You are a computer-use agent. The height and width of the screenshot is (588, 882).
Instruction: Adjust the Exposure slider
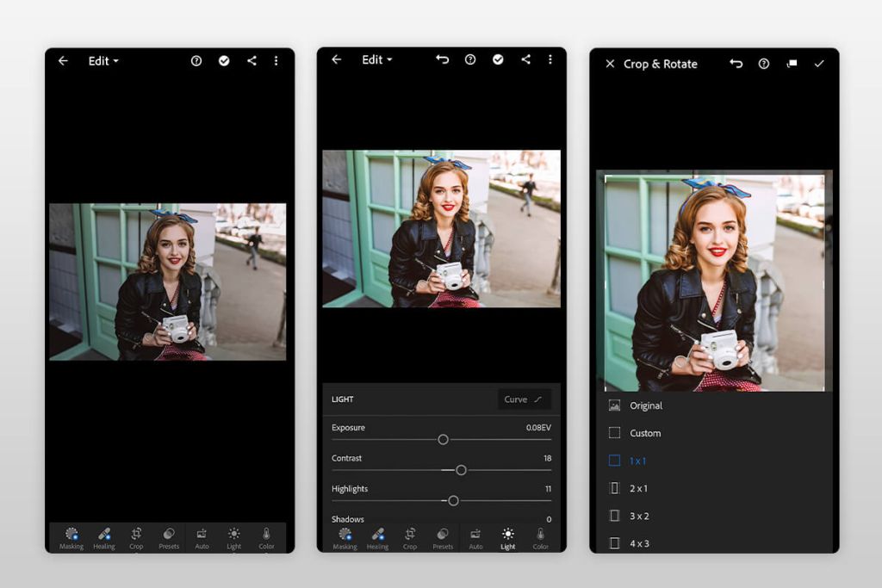tap(443, 439)
